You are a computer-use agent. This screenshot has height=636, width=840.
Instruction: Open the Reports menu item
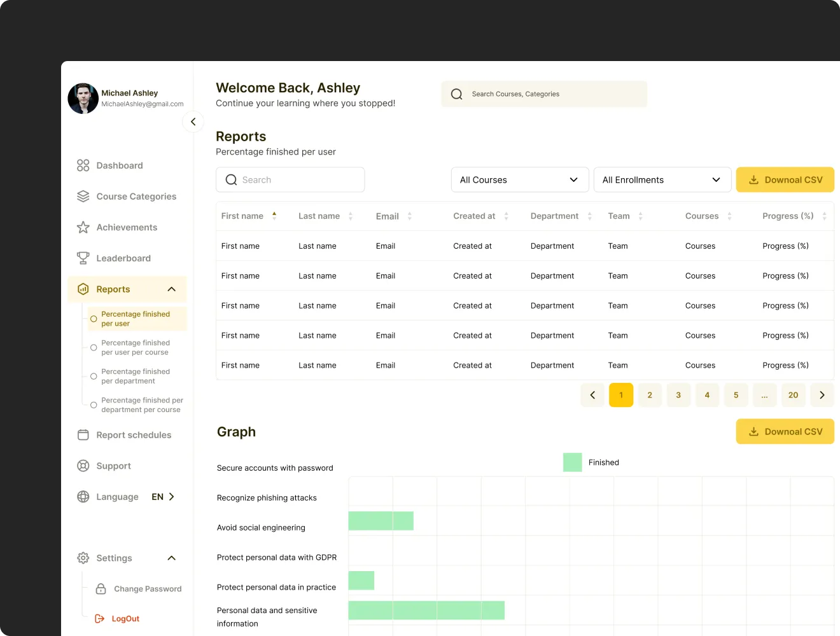pos(113,289)
